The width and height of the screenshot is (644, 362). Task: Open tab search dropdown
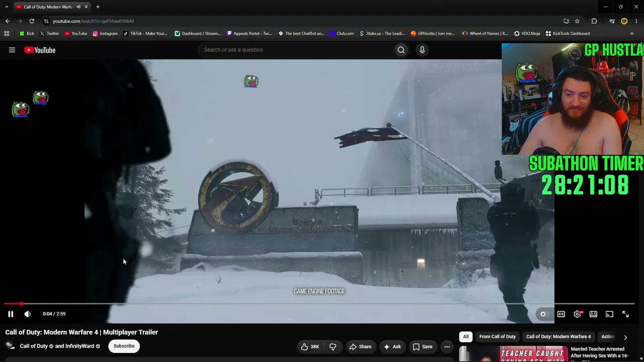(x=7, y=7)
